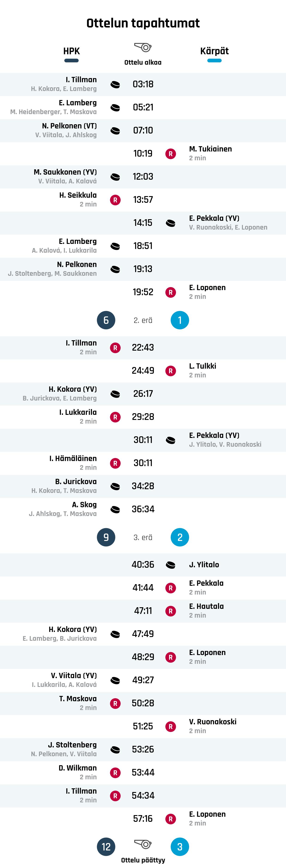Click the whistle icon above Ottelu alkaa

click(x=143, y=48)
